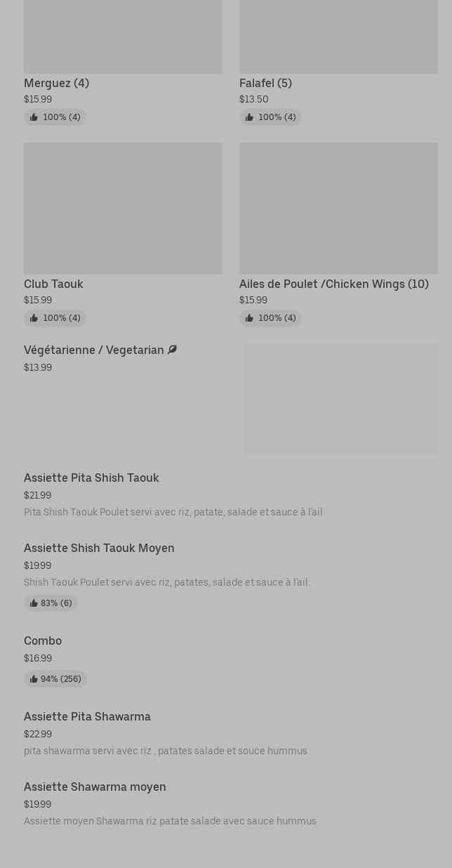This screenshot has width=452, height=868.
Task: Click thumbs-up icon under Combo
Action: [34, 679]
